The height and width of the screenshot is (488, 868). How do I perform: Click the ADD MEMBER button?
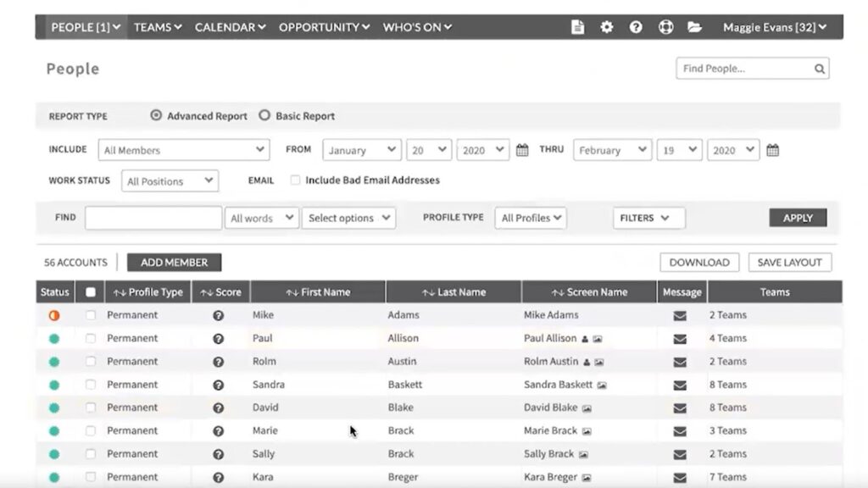174,263
